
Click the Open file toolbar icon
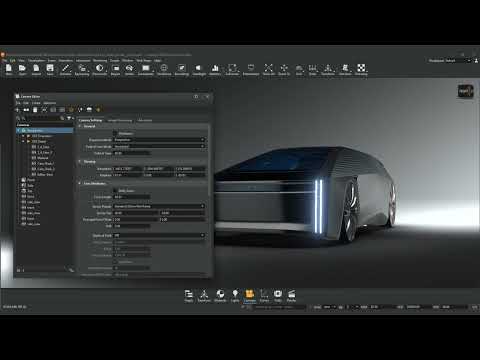click(22, 69)
